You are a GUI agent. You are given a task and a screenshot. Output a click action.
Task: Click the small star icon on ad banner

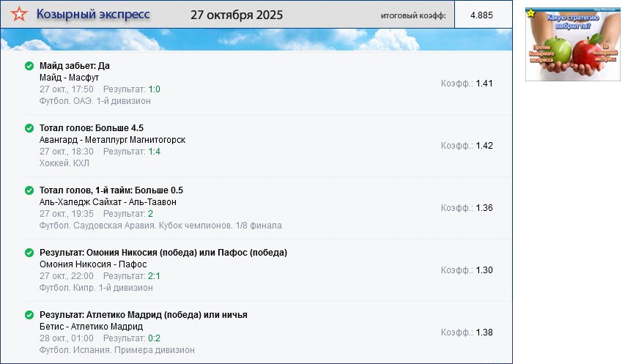530,12
